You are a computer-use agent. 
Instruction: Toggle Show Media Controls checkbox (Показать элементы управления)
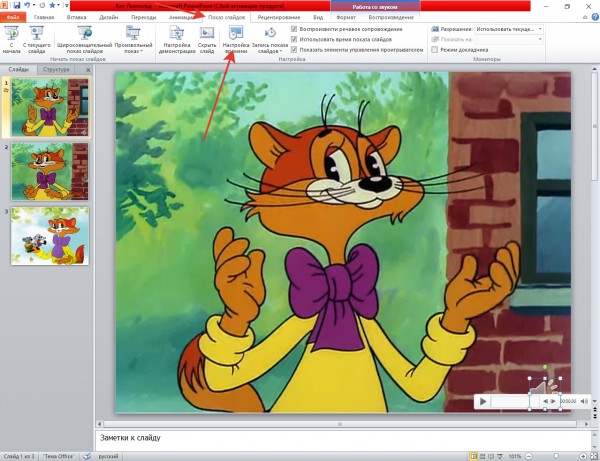[x=294, y=50]
